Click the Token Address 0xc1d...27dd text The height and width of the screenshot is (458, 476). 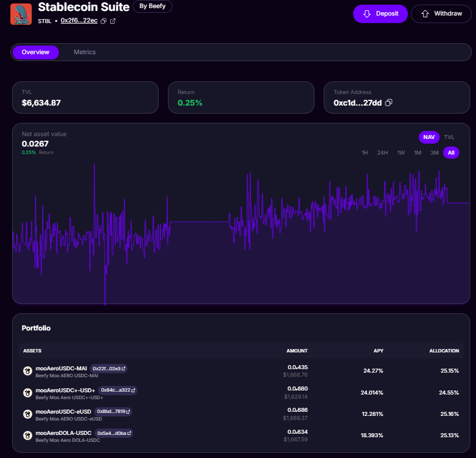[358, 103]
